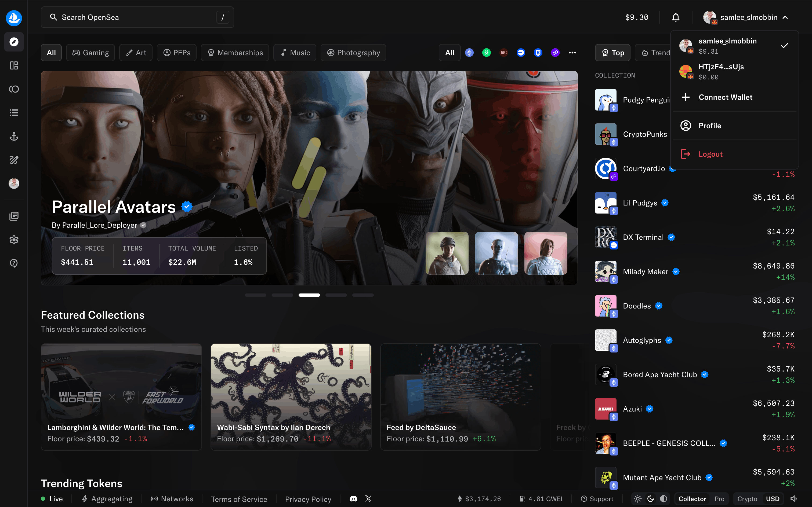Select the Polygon chain filter icon
This screenshot has height=507, width=812.
(555, 52)
